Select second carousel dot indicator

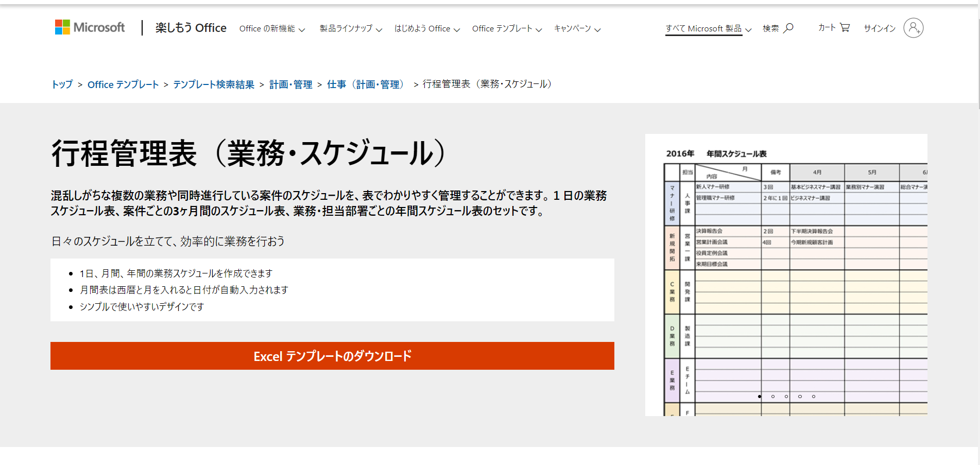tap(773, 397)
